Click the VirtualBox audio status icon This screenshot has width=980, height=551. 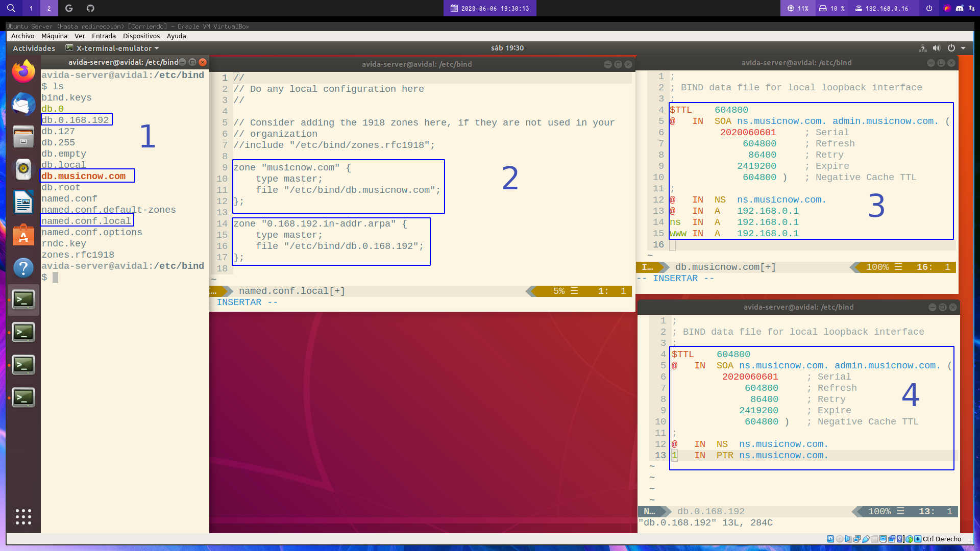pyautogui.click(x=848, y=539)
